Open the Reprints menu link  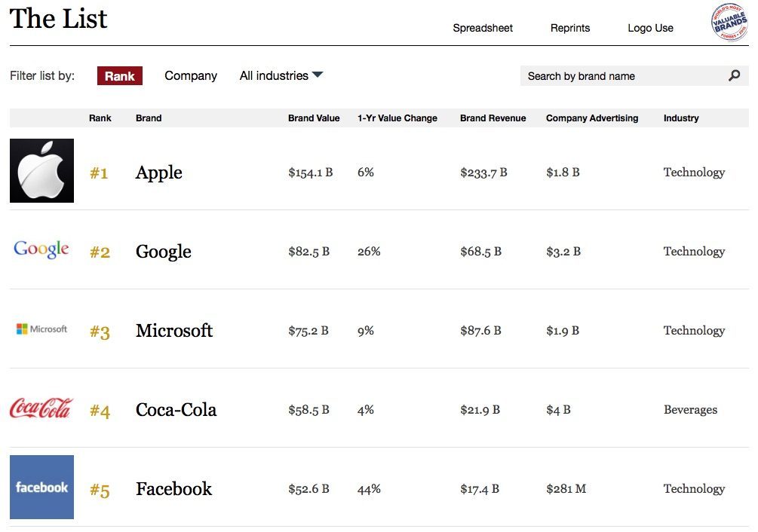pos(570,28)
